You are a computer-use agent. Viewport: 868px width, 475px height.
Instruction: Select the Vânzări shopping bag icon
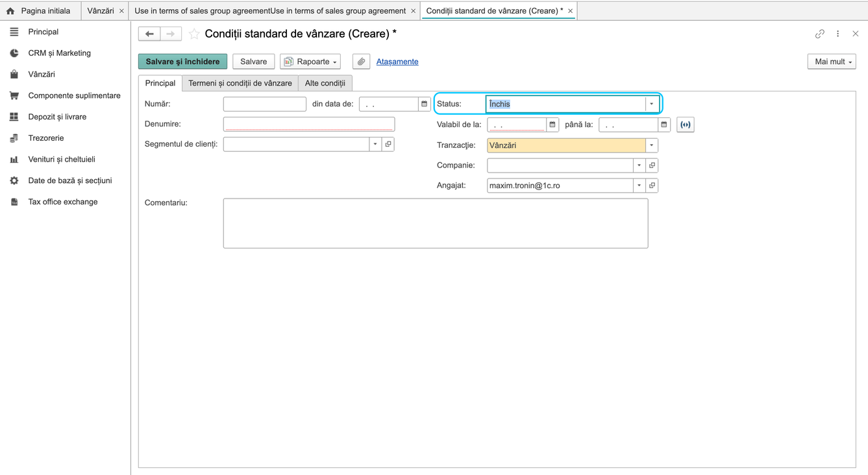pyautogui.click(x=14, y=75)
